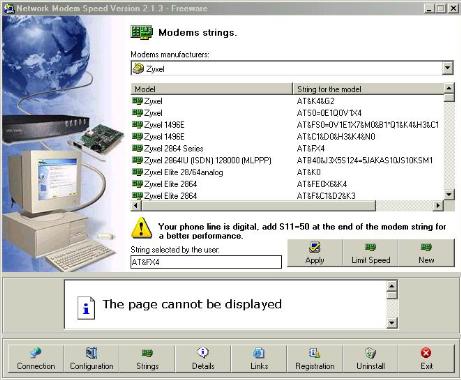Viewport: 461px width, 380px height.
Task: Open the Links section
Action: (x=259, y=359)
